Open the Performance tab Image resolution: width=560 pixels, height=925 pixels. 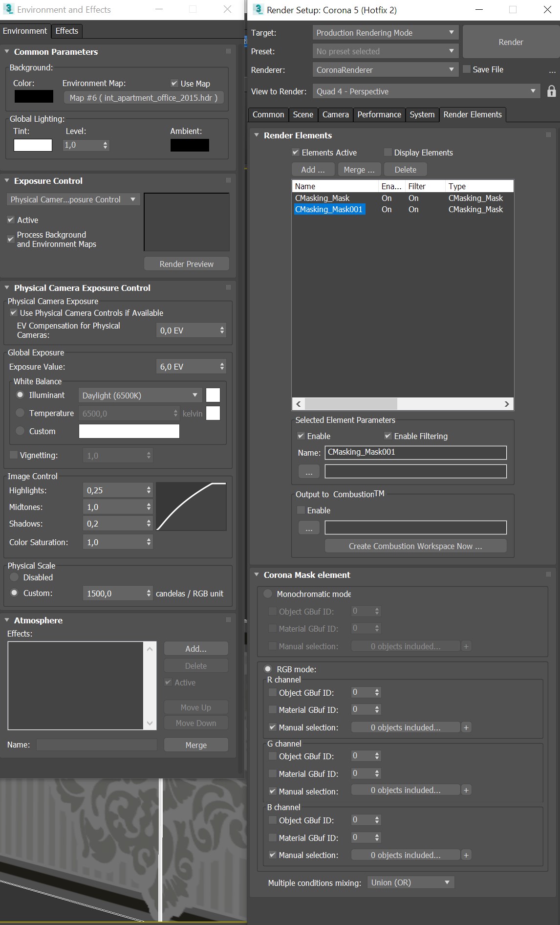coord(379,114)
